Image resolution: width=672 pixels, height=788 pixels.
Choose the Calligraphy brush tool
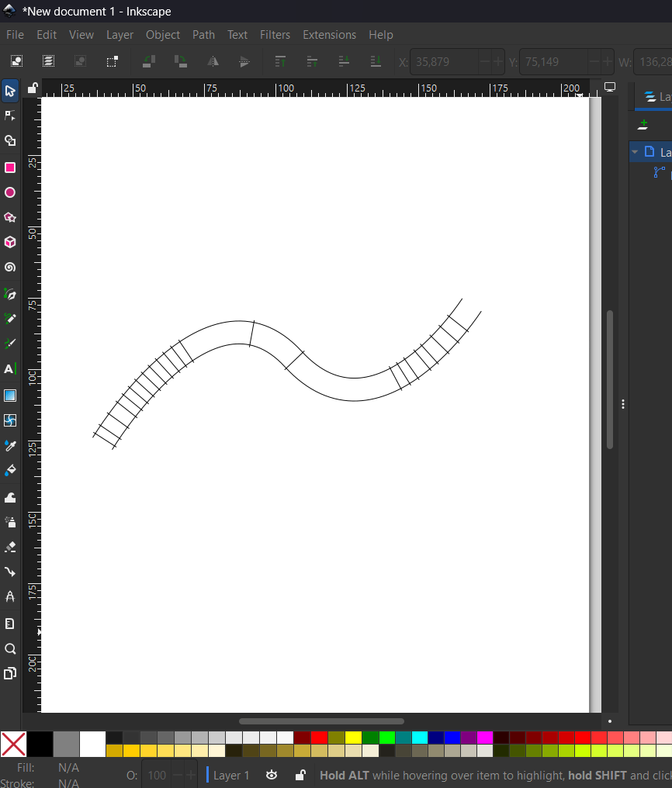click(x=10, y=344)
